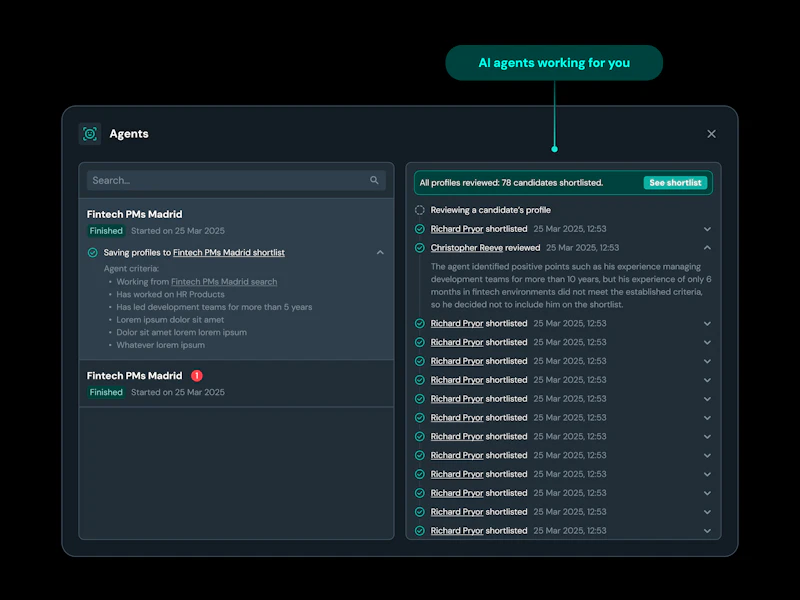Select the second Fintech PMs Madrid agent

(x=135, y=375)
